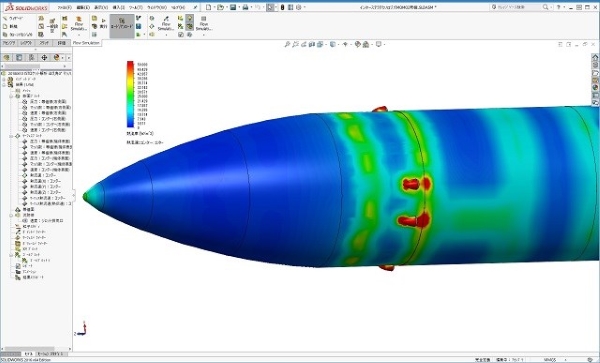Click the Zoom to Fit magnifier icon
The height and width of the screenshot is (363, 600).
(x=287, y=44)
